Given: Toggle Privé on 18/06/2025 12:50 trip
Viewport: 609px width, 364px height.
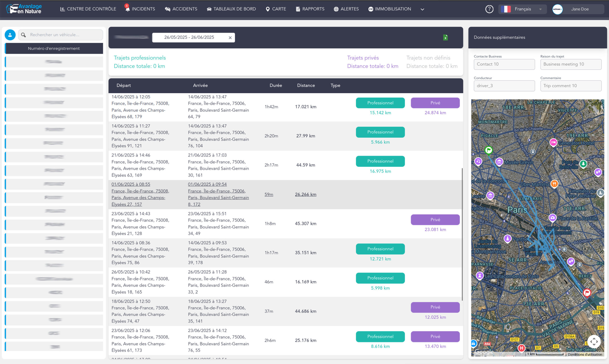Looking at the screenshot, I should tap(435, 307).
